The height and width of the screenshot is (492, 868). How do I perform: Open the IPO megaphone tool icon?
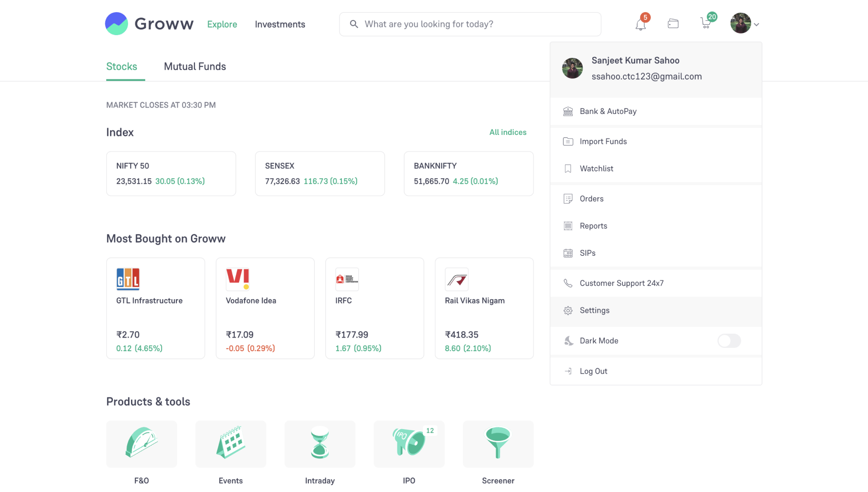(x=409, y=444)
